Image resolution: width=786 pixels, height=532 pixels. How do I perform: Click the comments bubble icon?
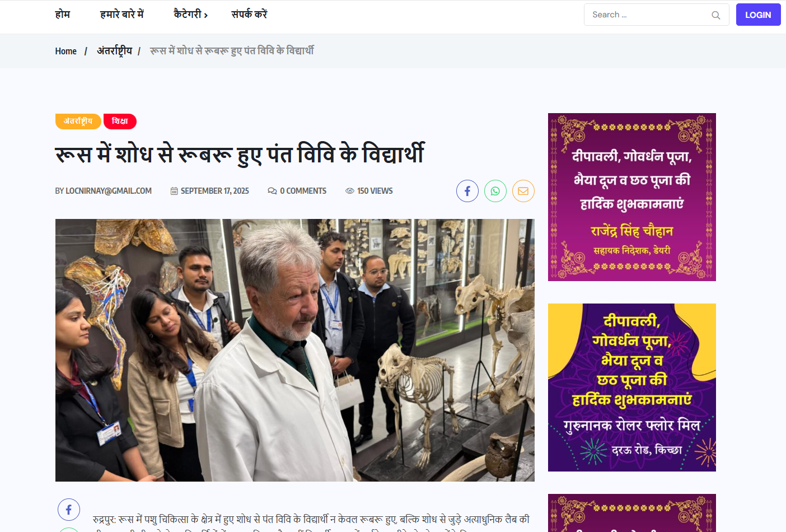click(x=272, y=191)
